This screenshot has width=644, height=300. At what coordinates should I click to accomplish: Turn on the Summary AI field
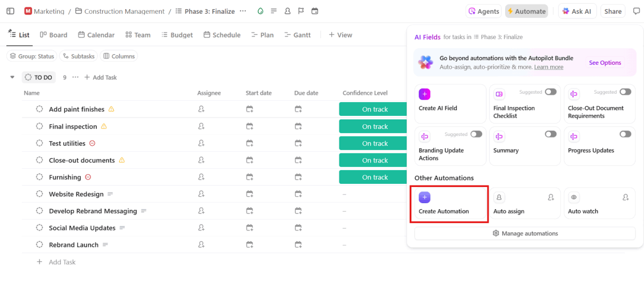[551, 134]
